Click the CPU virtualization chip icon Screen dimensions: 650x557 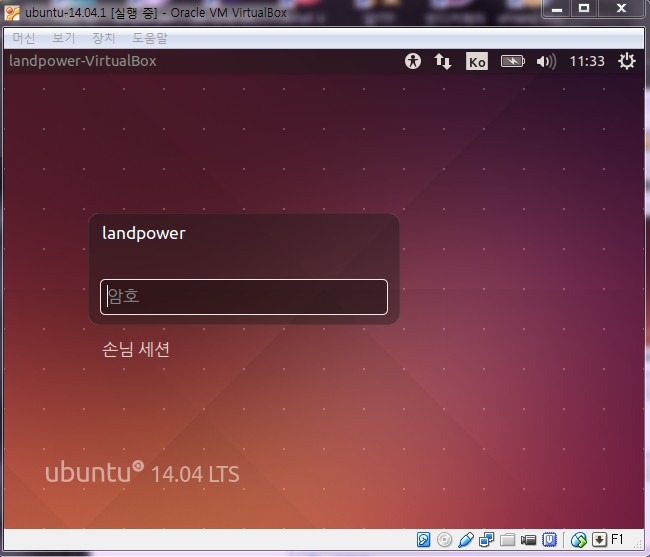(550, 540)
